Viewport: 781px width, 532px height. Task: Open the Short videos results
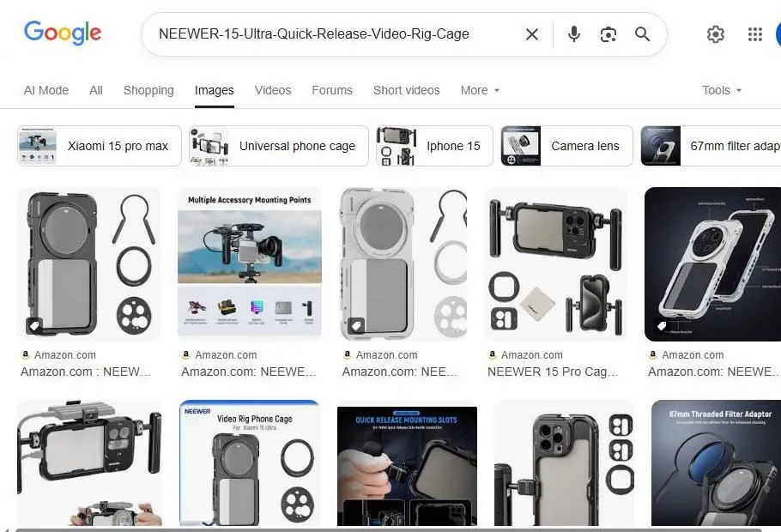coord(406,90)
